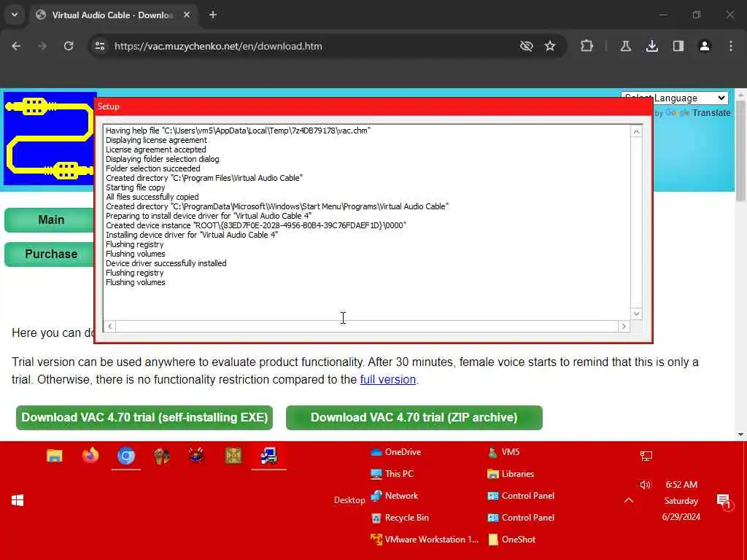Click the Setup log scroll up arrow
This screenshot has width=747, height=560.
pyautogui.click(x=636, y=131)
